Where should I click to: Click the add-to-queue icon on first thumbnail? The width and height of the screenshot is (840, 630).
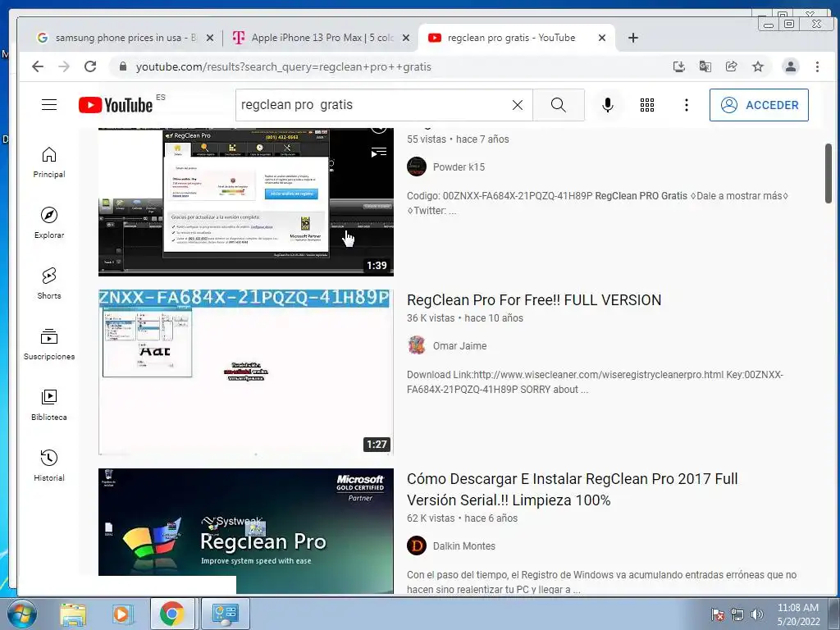(379, 152)
